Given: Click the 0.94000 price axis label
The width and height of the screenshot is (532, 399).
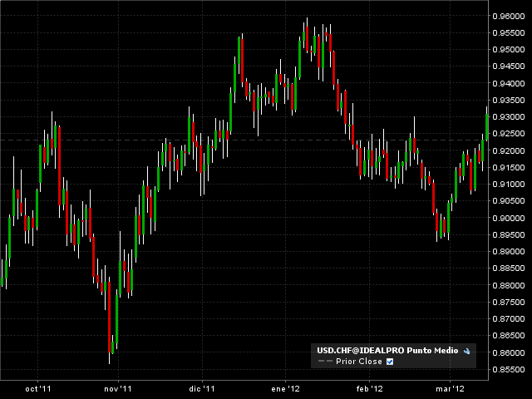Looking at the screenshot, I should coord(509,83).
